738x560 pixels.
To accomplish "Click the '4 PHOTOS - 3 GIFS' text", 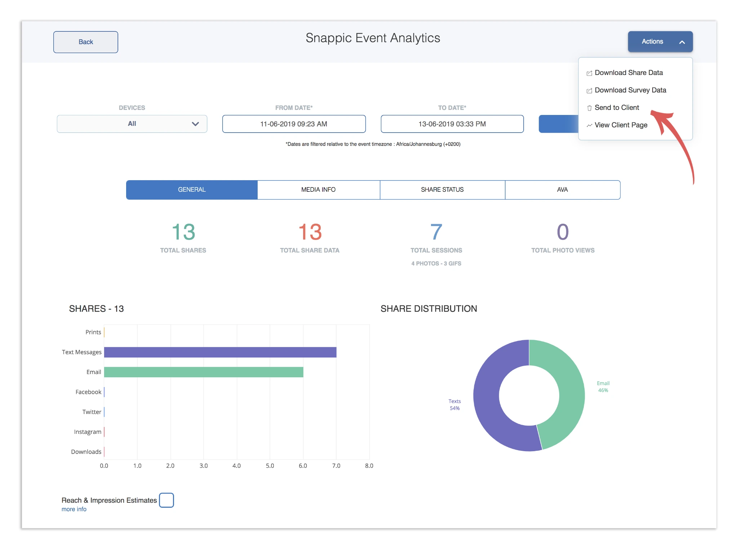I will point(436,263).
